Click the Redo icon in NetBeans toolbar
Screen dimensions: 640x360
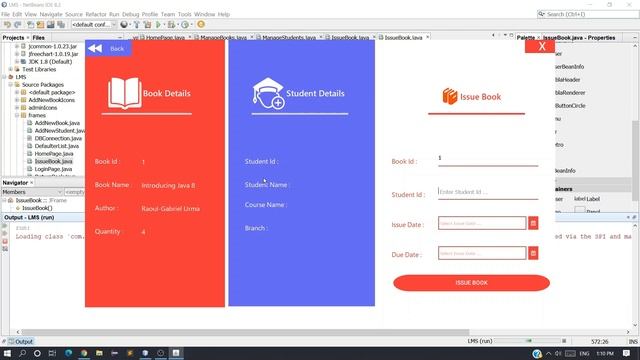[18, 25]
